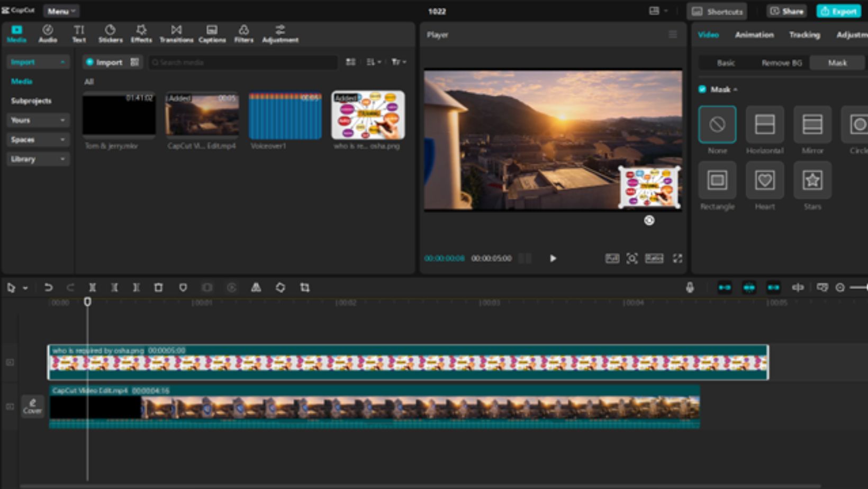Viewport: 868px width, 489px height.
Task: Open the crop tool
Action: (305, 287)
